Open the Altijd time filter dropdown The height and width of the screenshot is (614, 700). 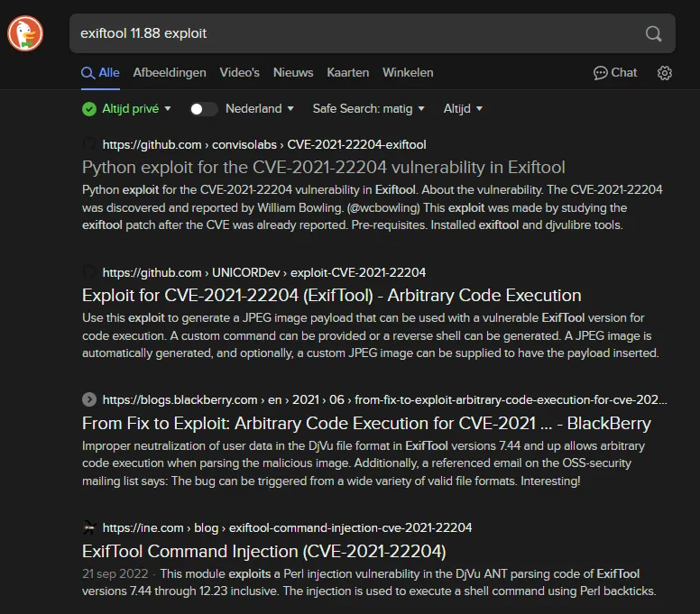click(x=463, y=108)
